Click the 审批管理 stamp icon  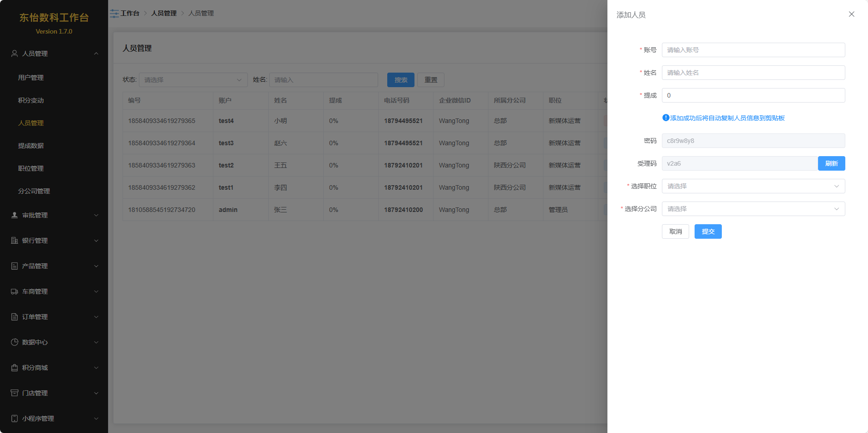pyautogui.click(x=15, y=215)
